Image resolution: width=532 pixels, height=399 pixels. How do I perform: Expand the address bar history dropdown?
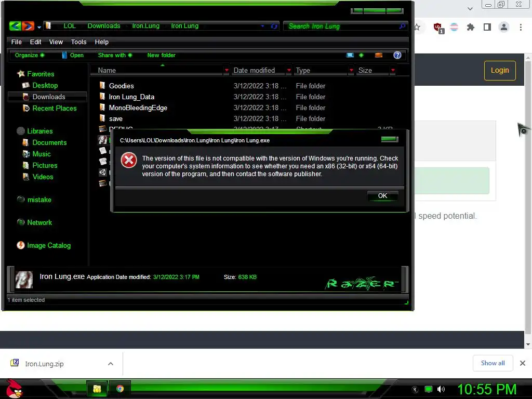click(262, 26)
